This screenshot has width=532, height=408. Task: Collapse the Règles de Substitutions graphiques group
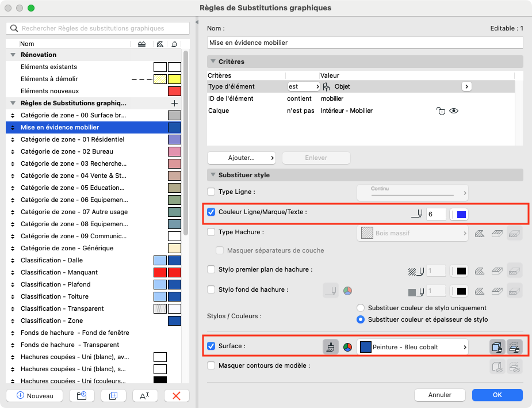click(x=13, y=103)
